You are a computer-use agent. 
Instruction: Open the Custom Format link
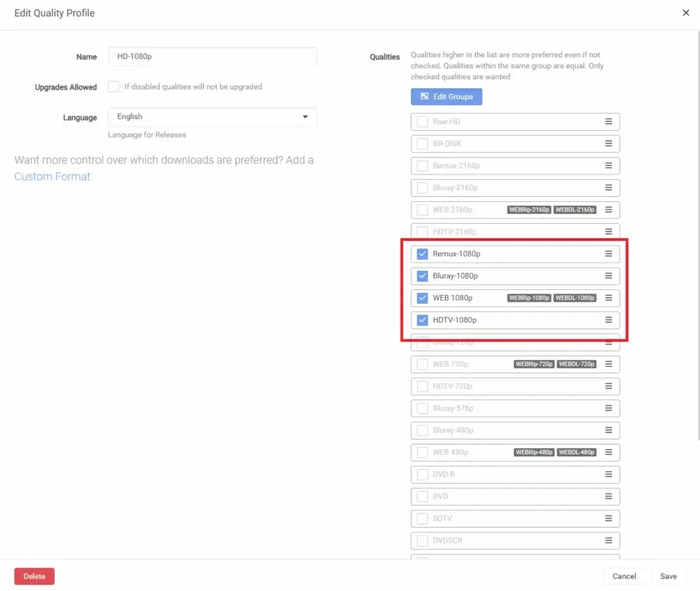pos(52,176)
